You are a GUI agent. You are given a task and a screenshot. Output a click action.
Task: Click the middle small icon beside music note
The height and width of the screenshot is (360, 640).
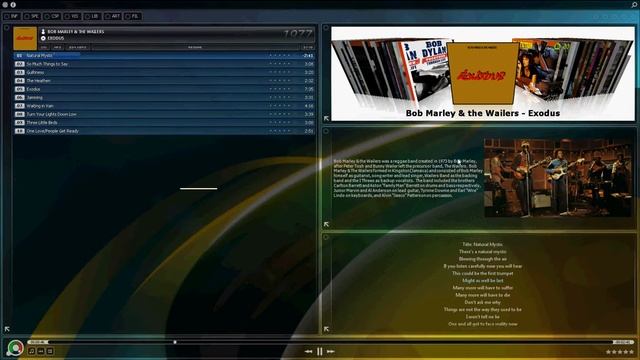pyautogui.click(x=41, y=351)
